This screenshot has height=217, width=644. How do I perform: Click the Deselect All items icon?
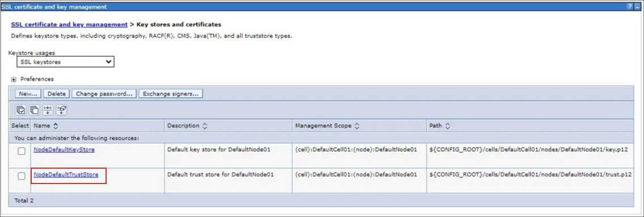35,110
